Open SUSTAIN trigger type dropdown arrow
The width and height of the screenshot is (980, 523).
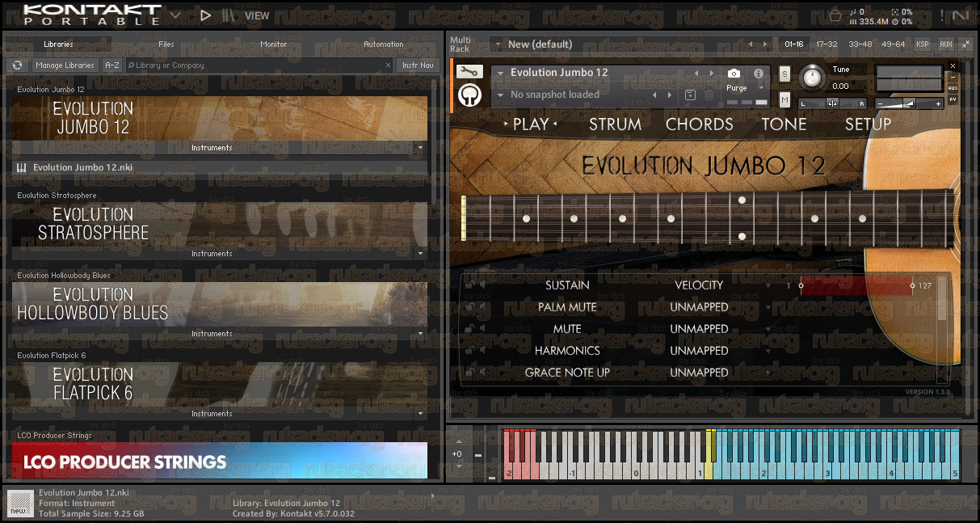pos(768,285)
